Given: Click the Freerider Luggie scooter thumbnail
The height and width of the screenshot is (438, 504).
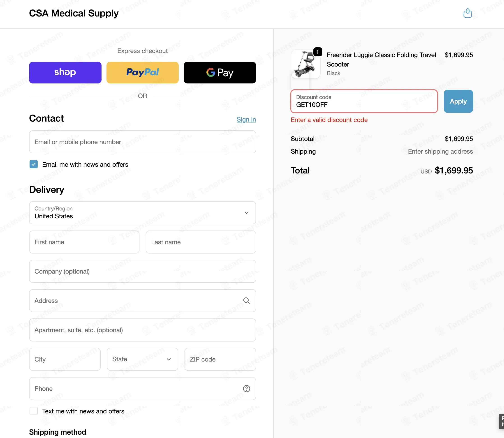Looking at the screenshot, I should (305, 64).
